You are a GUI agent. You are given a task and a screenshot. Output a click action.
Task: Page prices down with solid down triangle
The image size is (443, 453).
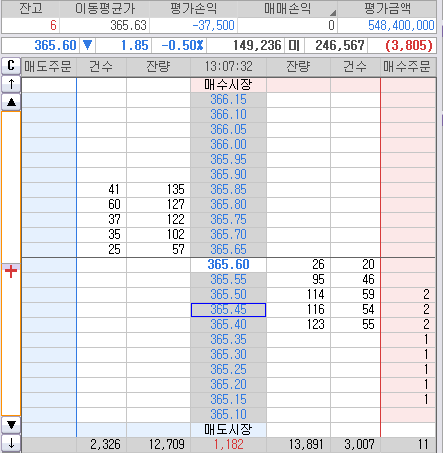coord(11,425)
